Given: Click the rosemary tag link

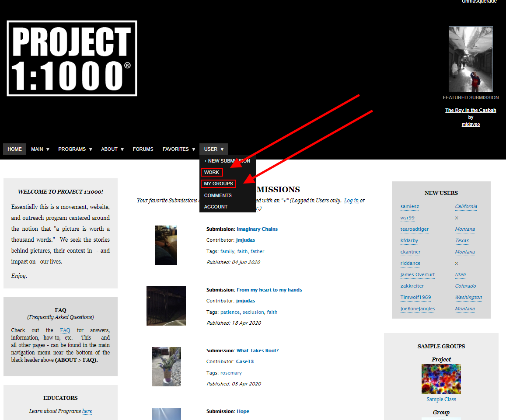Looking at the screenshot, I should (x=231, y=372).
